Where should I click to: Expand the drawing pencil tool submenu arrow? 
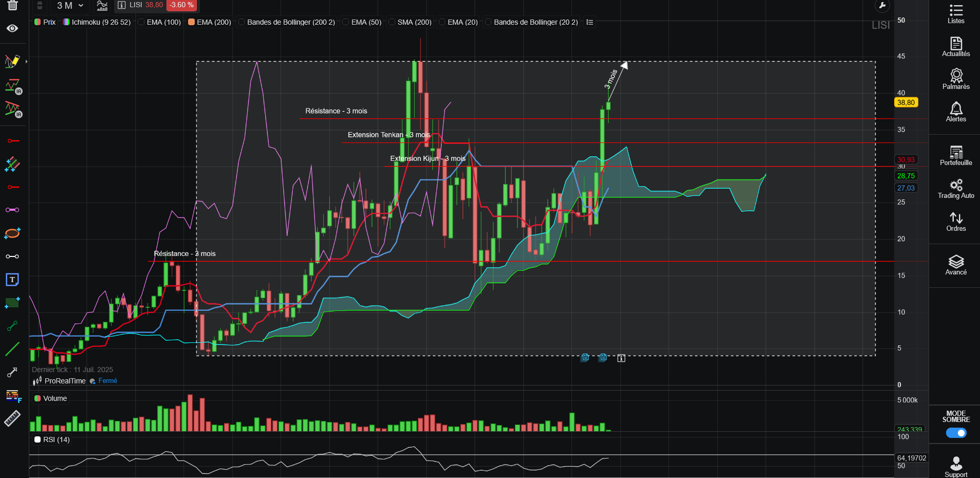(x=26, y=62)
